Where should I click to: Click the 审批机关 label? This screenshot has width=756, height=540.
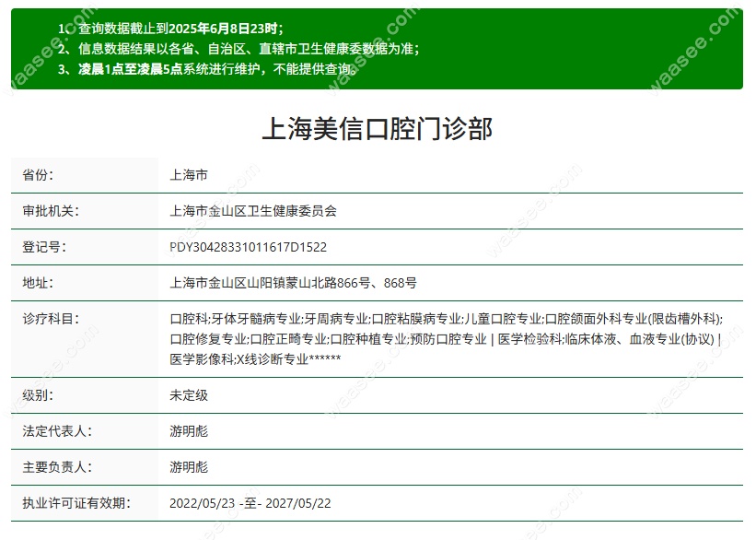point(51,211)
